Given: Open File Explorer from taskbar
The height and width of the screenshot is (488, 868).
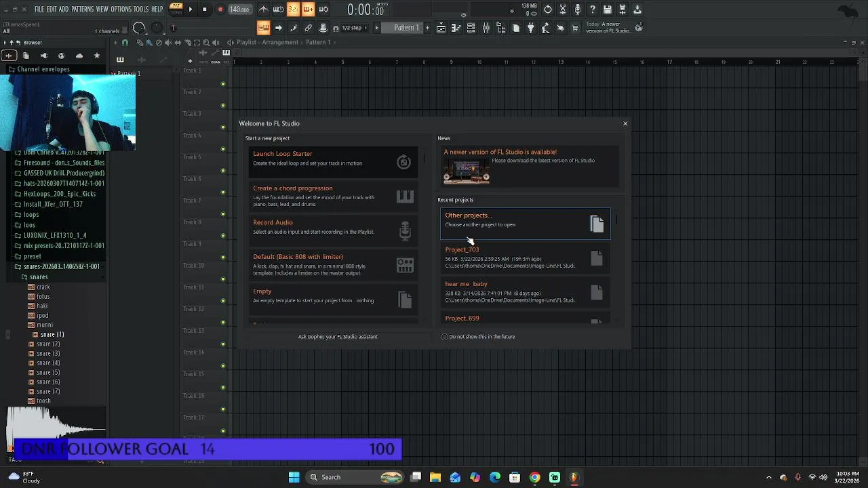Looking at the screenshot, I should (435, 477).
